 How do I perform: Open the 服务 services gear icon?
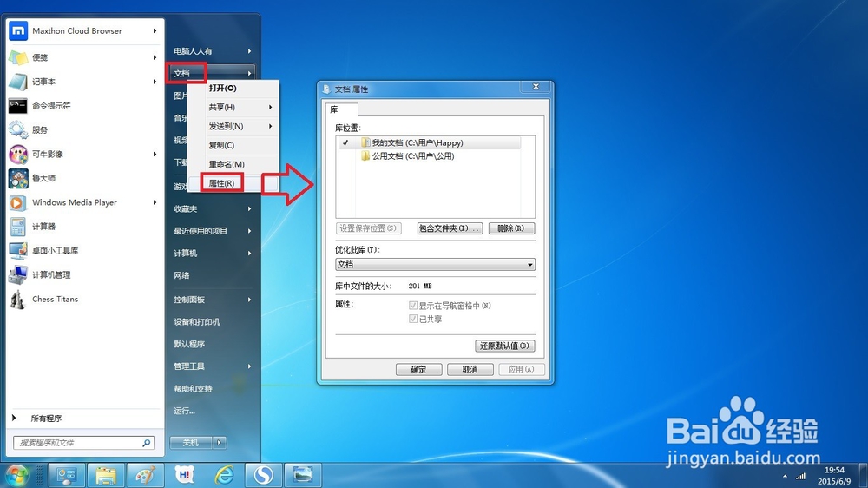(x=18, y=130)
